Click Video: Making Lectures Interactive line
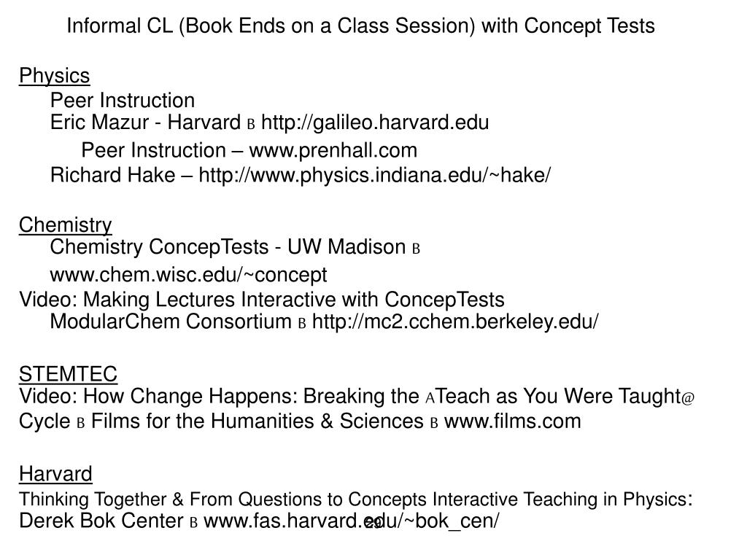 (262, 300)
